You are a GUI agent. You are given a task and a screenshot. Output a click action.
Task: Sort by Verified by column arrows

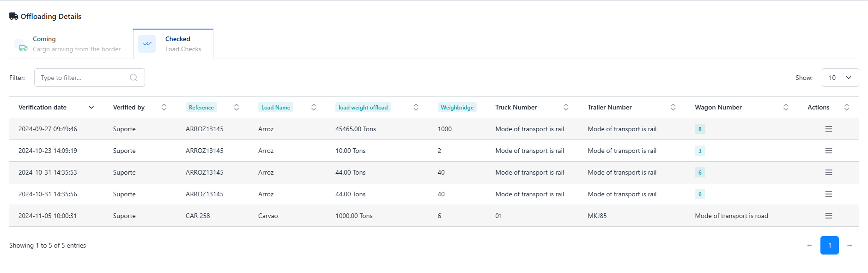coord(164,107)
